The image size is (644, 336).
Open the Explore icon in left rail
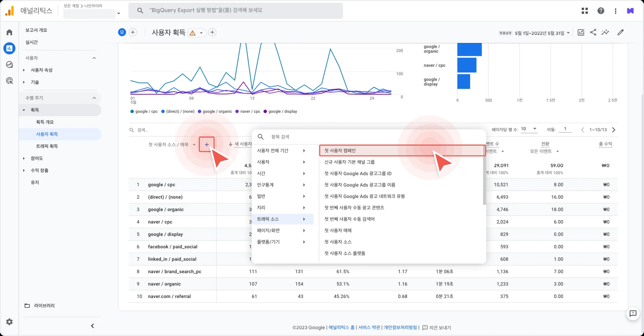coord(9,64)
